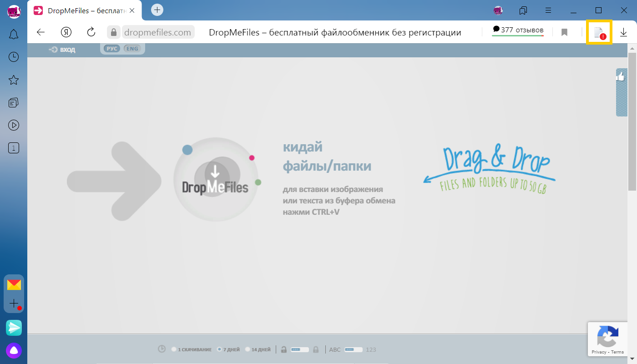
Task: Open browsing history clock icon
Action: (x=14, y=57)
